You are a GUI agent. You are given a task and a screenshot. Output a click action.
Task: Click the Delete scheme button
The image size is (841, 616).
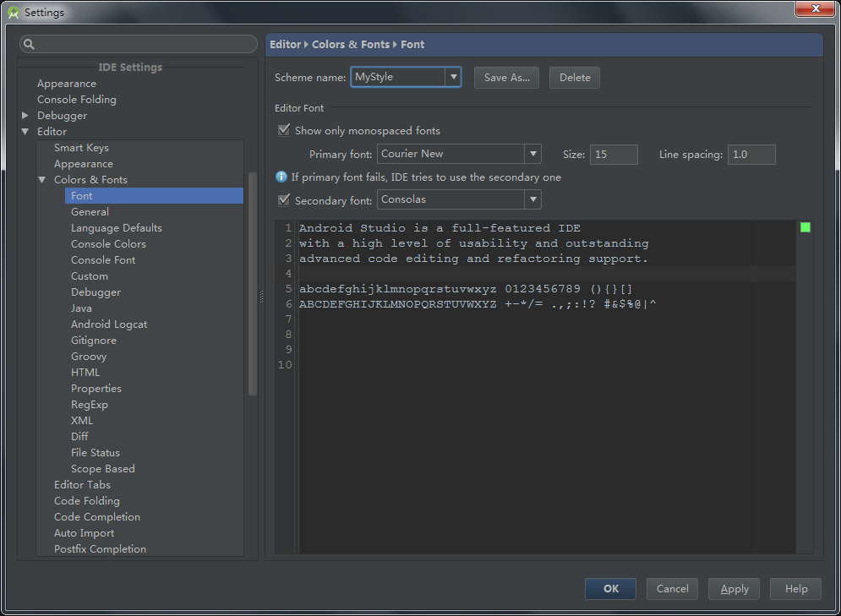[x=575, y=78]
